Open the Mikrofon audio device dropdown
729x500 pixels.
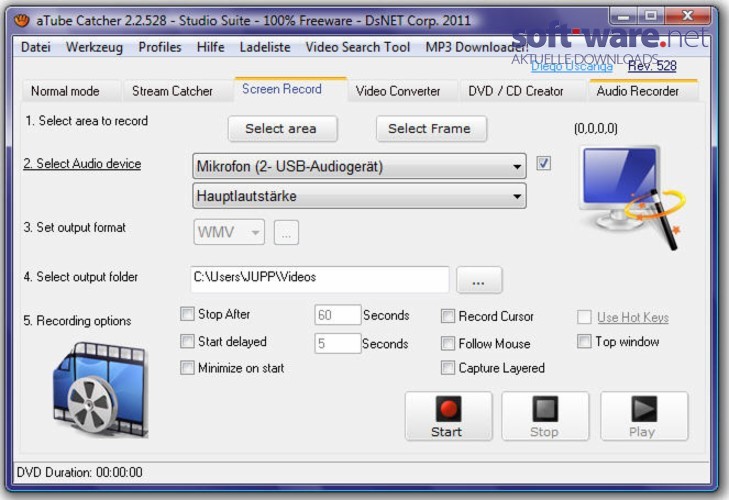[x=359, y=166]
